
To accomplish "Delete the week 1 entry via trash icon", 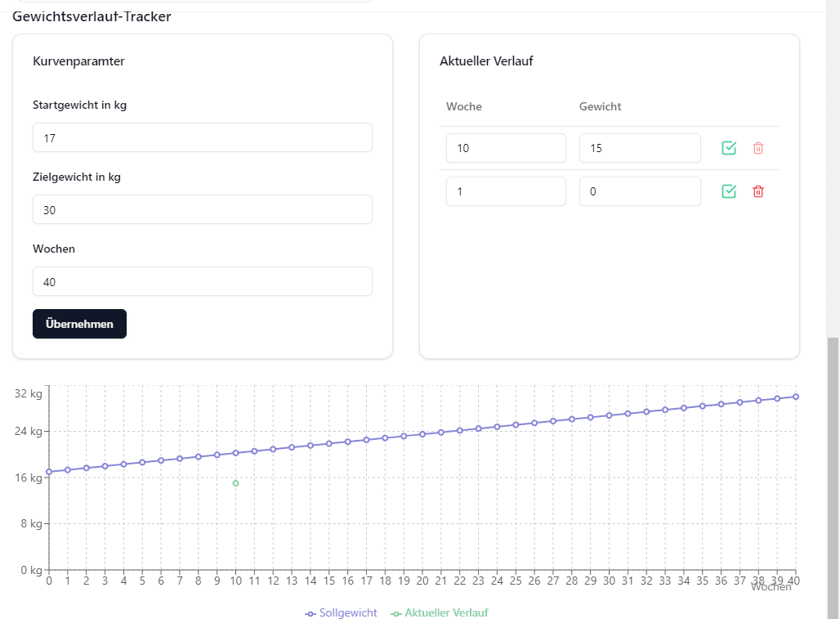I will tap(758, 191).
